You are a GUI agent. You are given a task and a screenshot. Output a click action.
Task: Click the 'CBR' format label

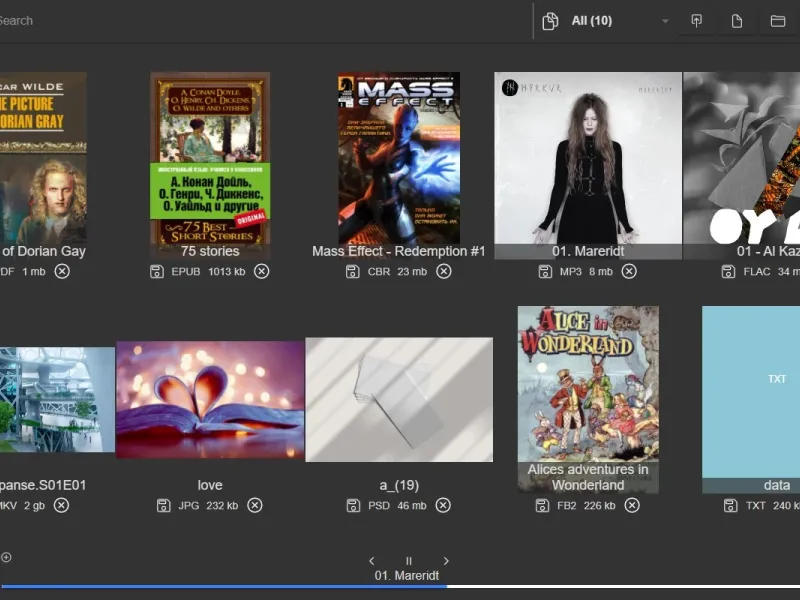[x=379, y=271]
